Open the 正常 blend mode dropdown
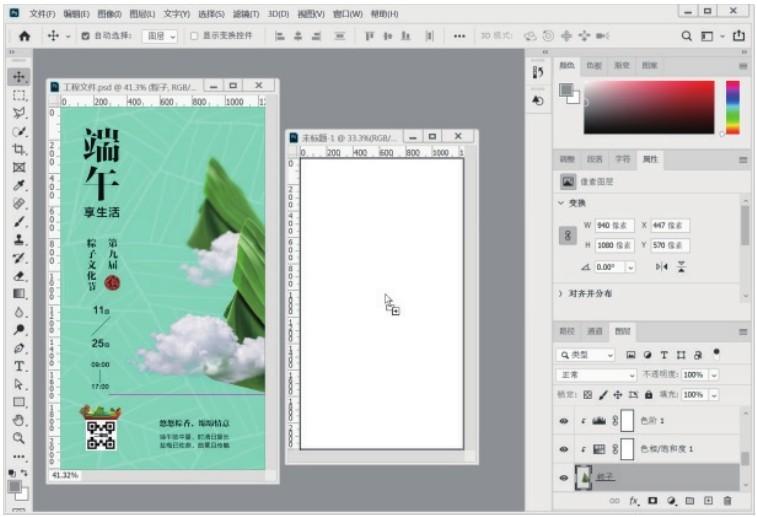 596,374
